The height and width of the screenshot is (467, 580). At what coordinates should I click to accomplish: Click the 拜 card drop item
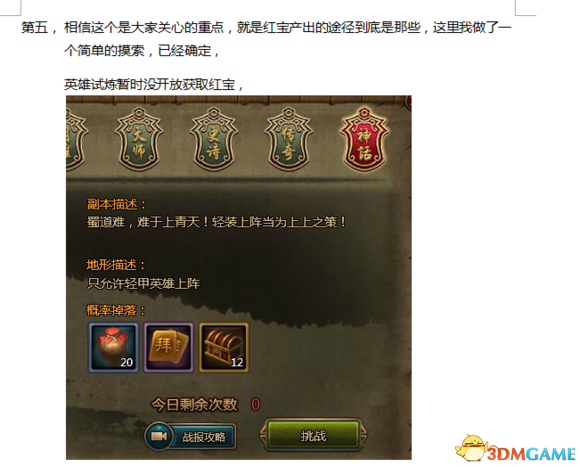pyautogui.click(x=169, y=347)
